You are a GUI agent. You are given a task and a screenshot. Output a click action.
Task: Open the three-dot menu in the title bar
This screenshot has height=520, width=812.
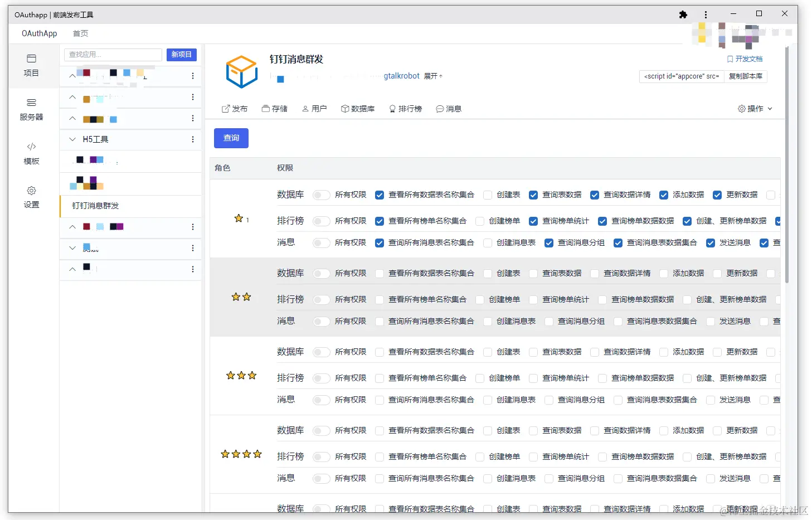706,14
